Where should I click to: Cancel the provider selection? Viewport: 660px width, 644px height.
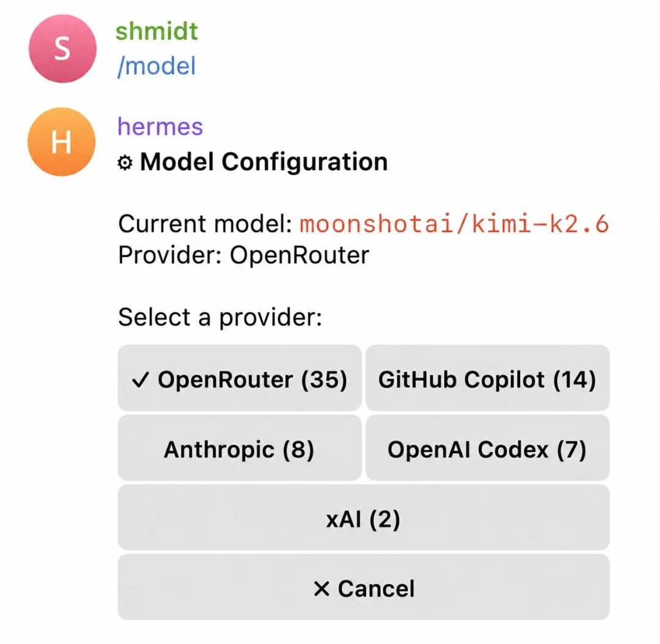pos(364,587)
